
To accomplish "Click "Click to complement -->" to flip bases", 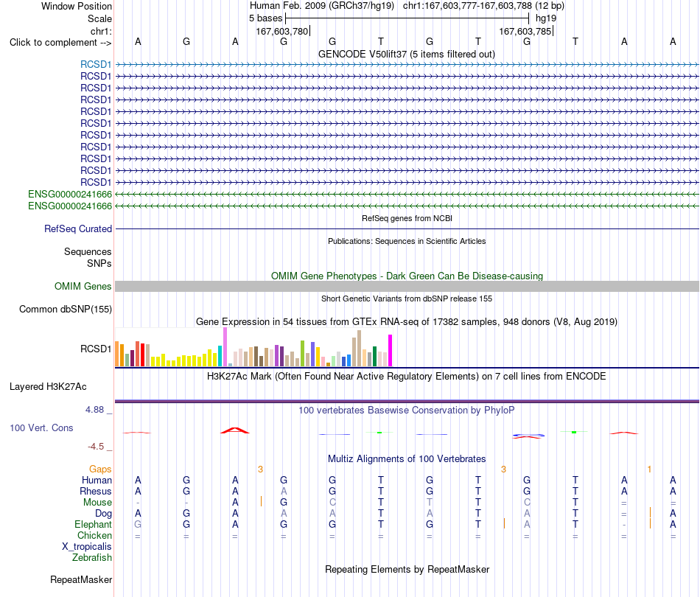I will [x=60, y=43].
